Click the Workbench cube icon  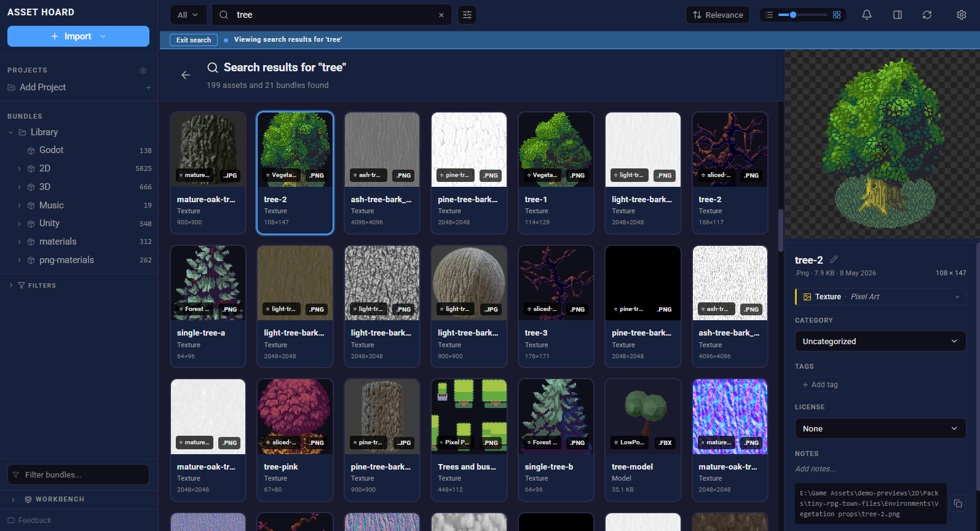pyautogui.click(x=28, y=499)
